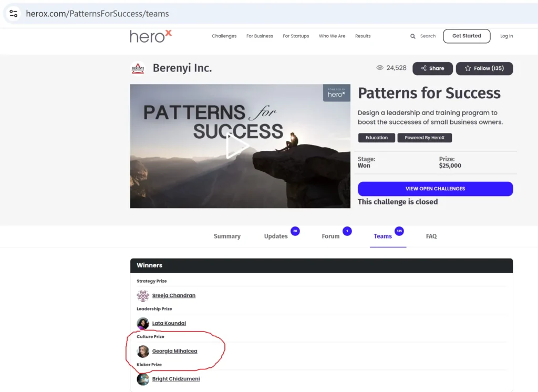The width and height of the screenshot is (538, 392).
Task: Click the Teams badge showing 135
Action: coord(399,231)
